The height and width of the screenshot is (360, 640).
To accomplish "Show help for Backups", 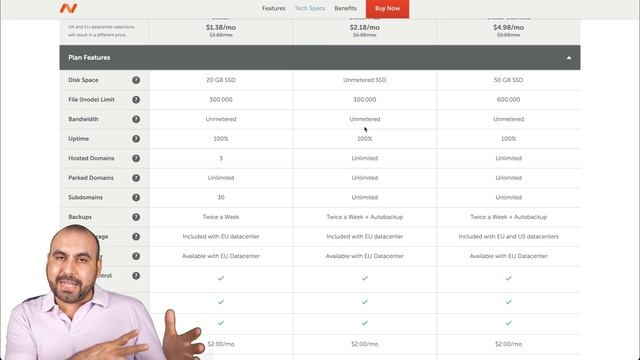I will [x=136, y=217].
